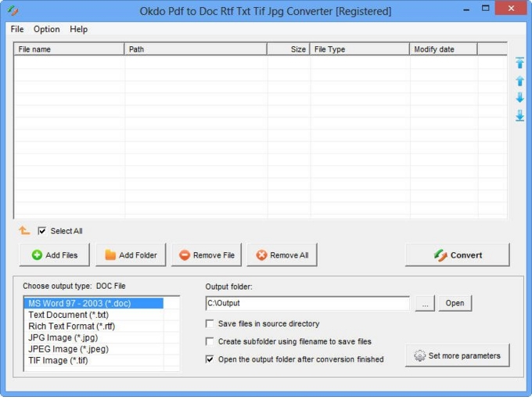Image resolution: width=532 pixels, height=404 pixels.
Task: Toggle the Select All checkbox
Action: pos(41,231)
